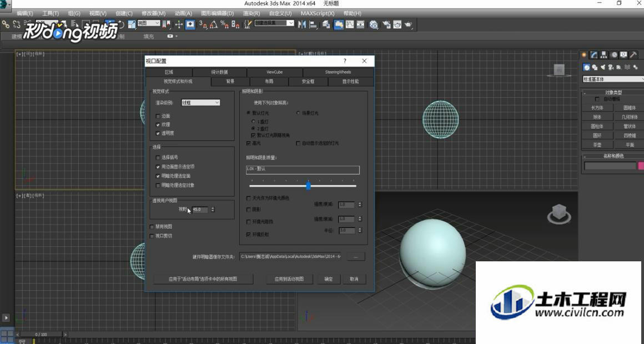Open the Hierarchy panel tab icon
The height and width of the screenshot is (344, 644).
click(x=604, y=54)
